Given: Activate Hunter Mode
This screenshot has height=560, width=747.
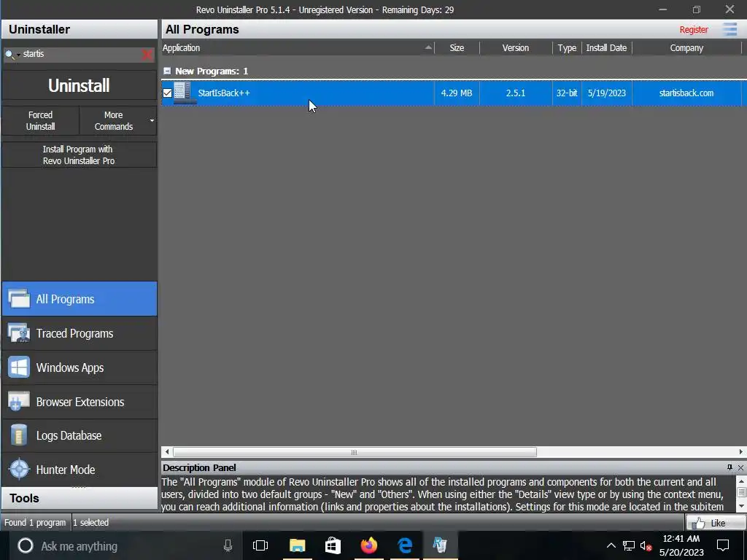Looking at the screenshot, I should tap(80, 470).
